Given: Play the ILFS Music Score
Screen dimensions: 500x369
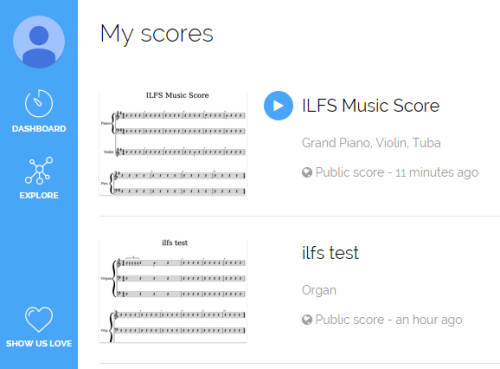Looking at the screenshot, I should pos(278,106).
